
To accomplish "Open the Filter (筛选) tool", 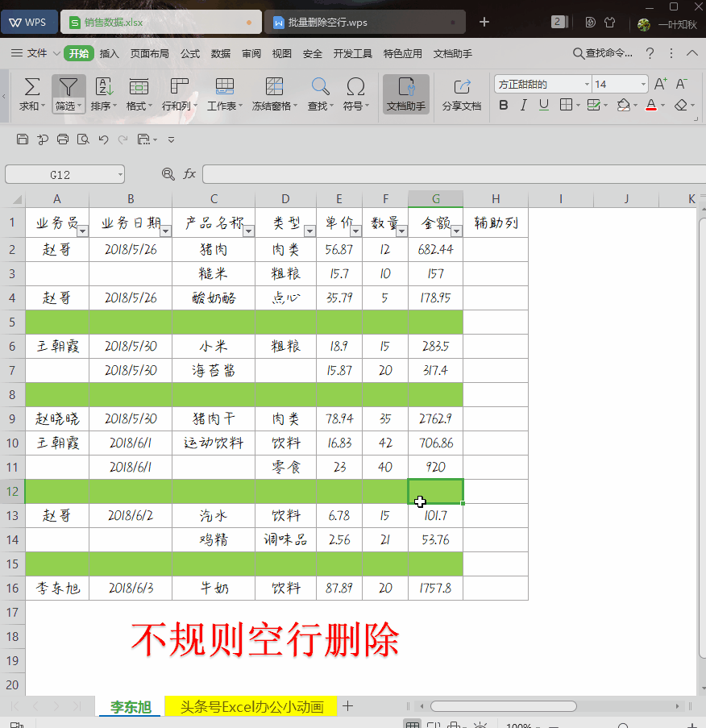I will 69,93.
